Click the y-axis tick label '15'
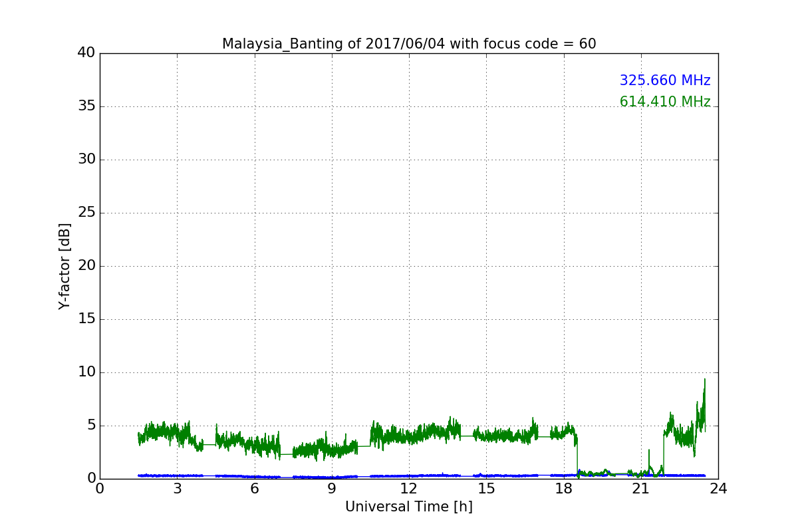798x532 pixels. pos(86,319)
